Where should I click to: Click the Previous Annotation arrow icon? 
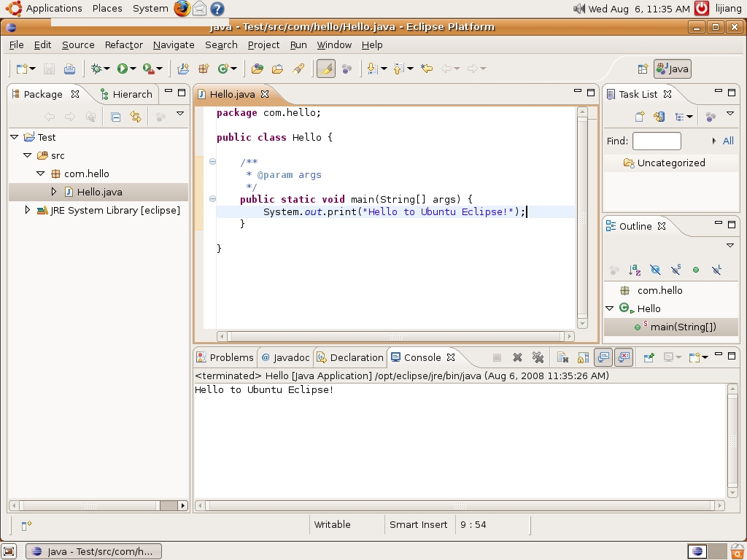(399, 69)
